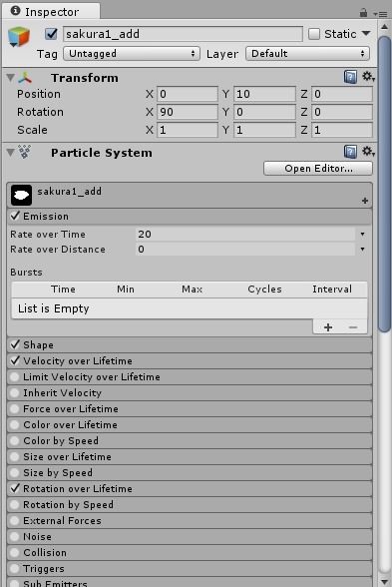The width and height of the screenshot is (392, 587).
Task: Click the Rotation Z field
Action: [x=342, y=112]
